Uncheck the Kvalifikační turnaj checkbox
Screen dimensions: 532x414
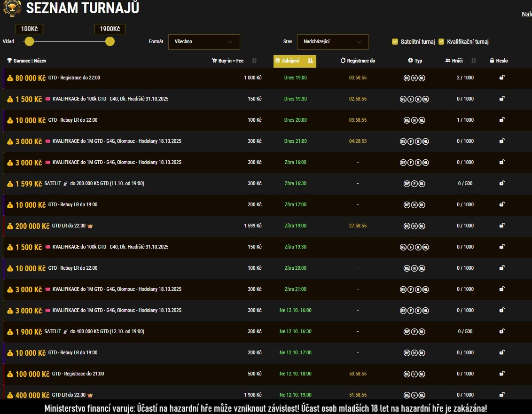coord(441,42)
